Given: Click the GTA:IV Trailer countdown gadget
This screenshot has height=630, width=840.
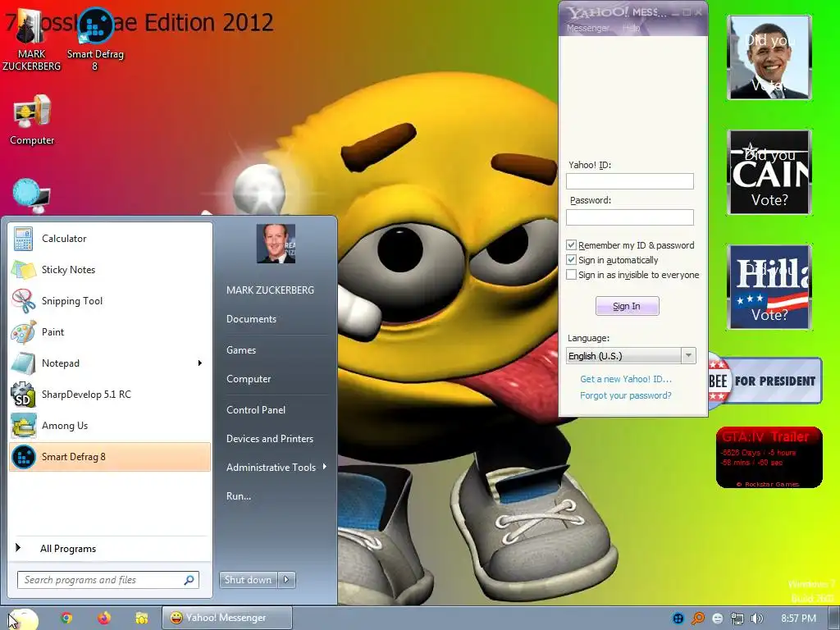Looking at the screenshot, I should [769, 458].
